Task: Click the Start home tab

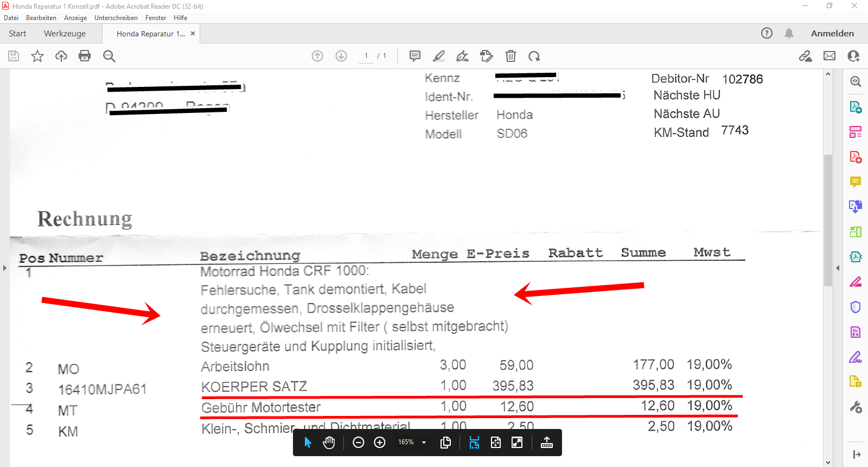Action: 17,34
